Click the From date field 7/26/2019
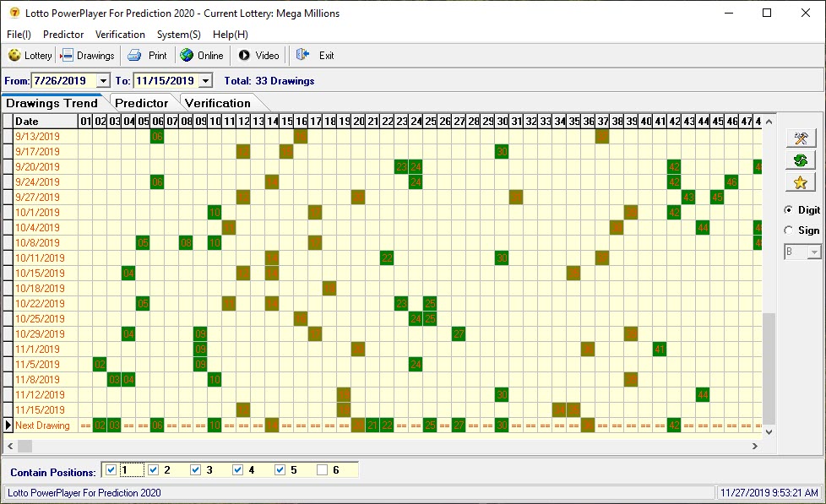Image resolution: width=826 pixels, height=504 pixels. (x=64, y=80)
